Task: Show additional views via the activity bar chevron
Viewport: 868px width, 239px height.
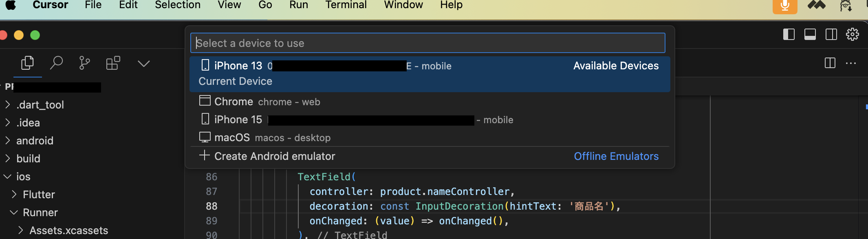Action: pos(144,64)
